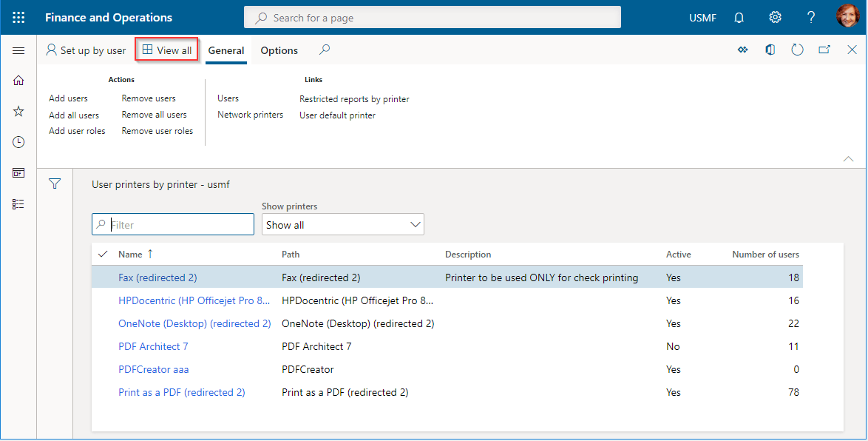868x441 pixels.
Task: Open the Modules list icon in sidebar
Action: click(18, 203)
